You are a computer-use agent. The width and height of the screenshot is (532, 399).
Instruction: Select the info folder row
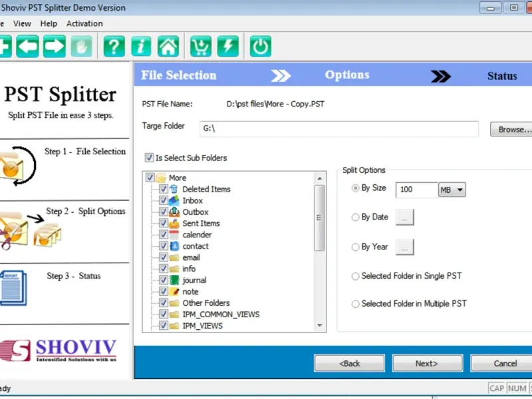[x=189, y=269]
